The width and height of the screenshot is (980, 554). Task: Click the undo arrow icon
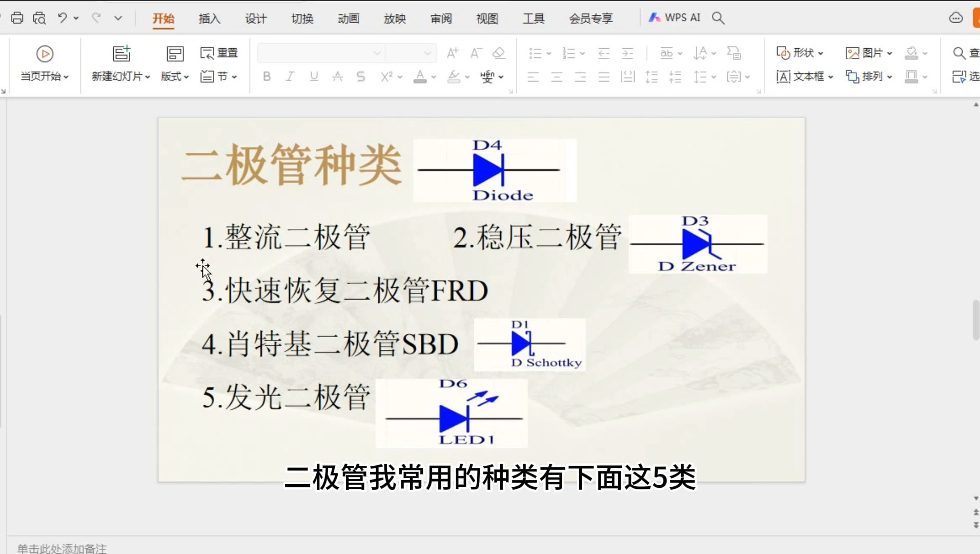pos(62,18)
